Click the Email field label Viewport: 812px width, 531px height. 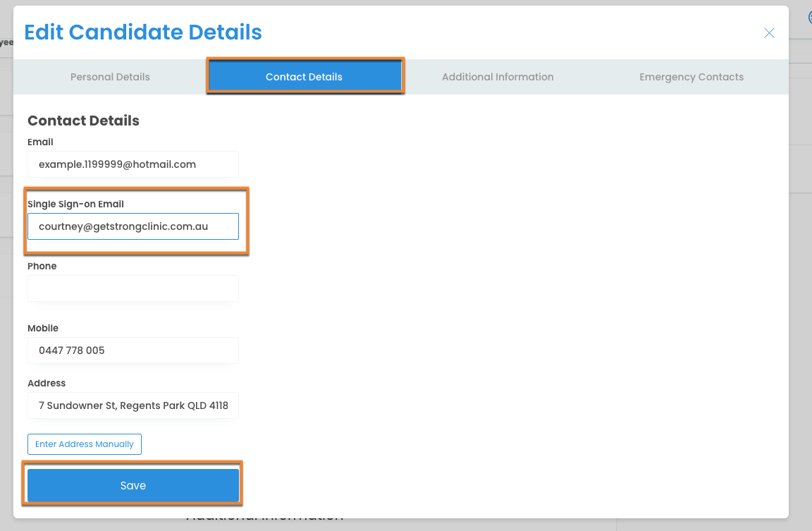[40, 142]
